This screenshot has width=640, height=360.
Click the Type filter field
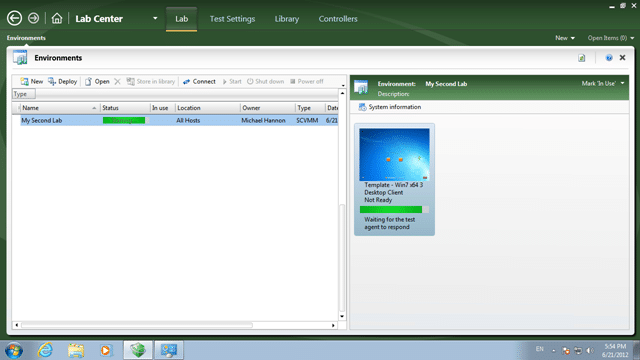(x=24, y=94)
